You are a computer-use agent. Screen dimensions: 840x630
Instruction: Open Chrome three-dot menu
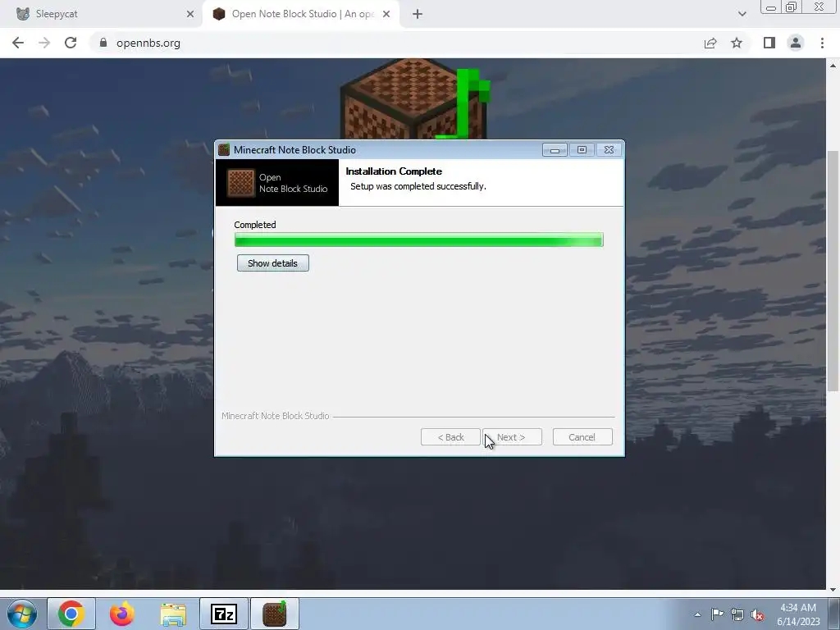point(822,43)
